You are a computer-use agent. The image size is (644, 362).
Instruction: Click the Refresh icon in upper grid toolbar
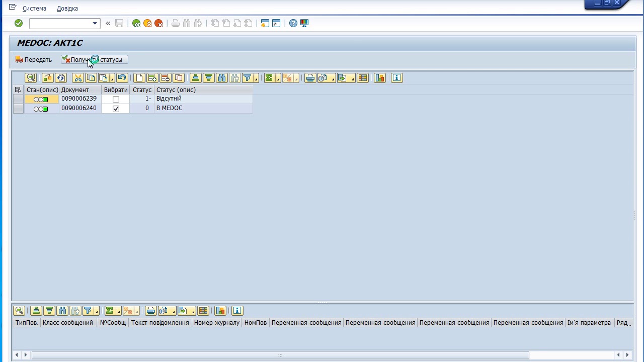click(x=61, y=78)
